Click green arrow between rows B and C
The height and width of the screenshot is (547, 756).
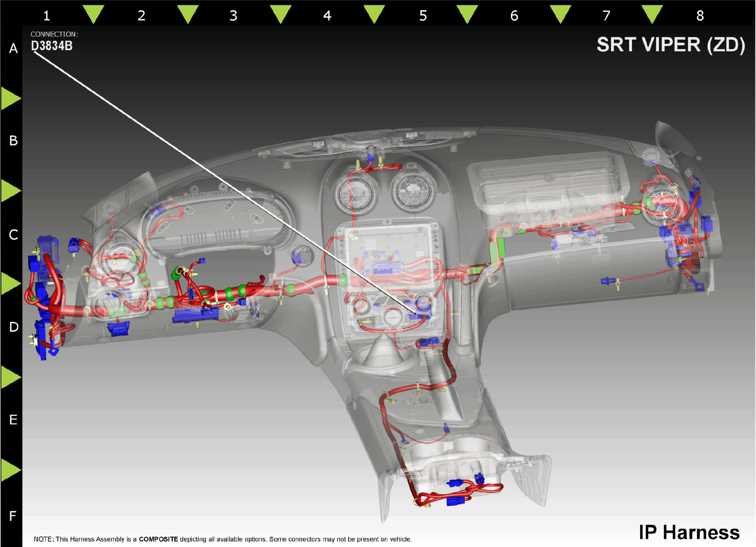pos(11,191)
